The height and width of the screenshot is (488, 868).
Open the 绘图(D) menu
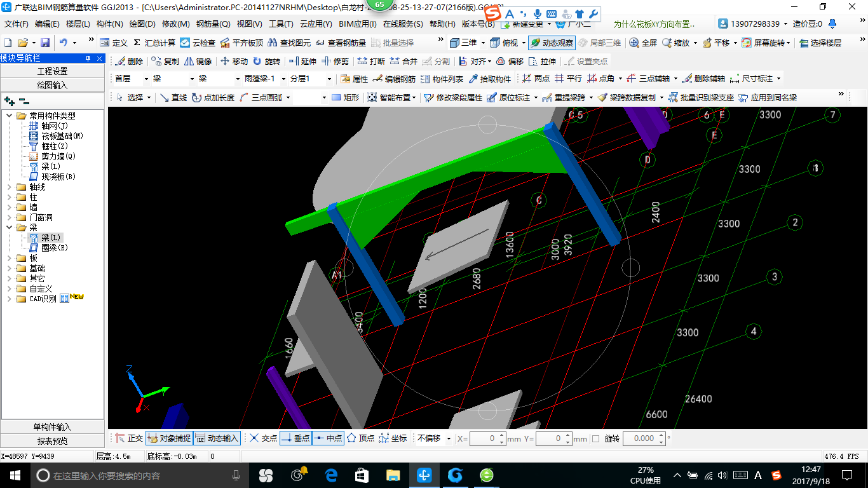coord(142,24)
